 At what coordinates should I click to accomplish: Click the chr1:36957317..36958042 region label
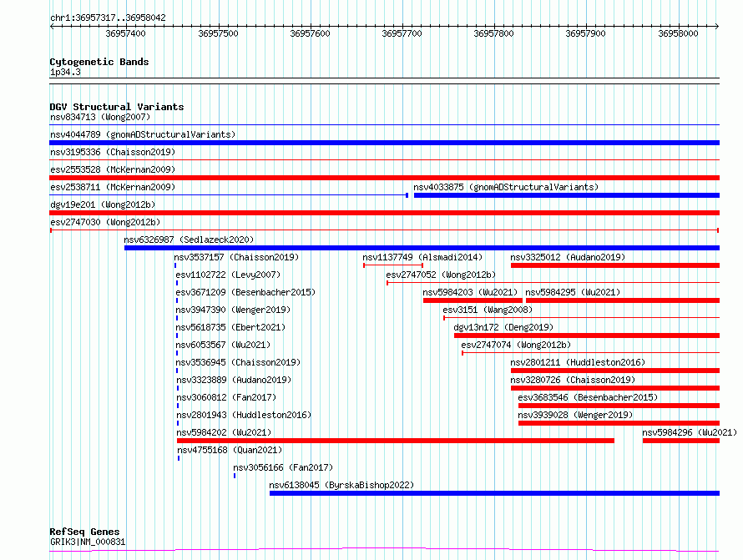tap(108, 18)
